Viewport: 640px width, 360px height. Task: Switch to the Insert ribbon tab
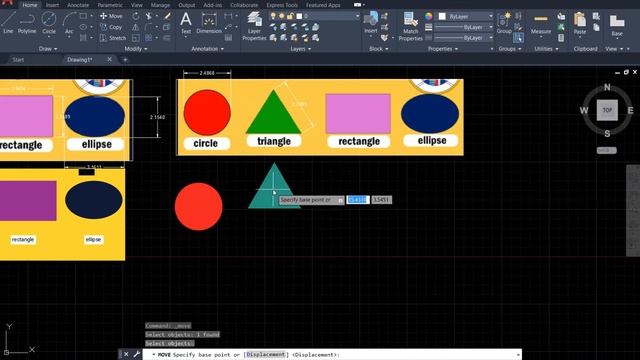tap(52, 5)
